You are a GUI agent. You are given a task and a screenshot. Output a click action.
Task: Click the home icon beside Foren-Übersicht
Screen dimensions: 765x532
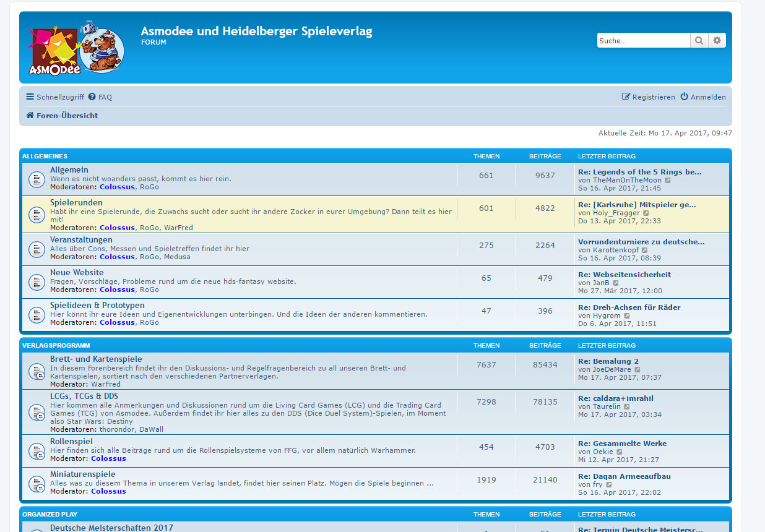(30, 116)
